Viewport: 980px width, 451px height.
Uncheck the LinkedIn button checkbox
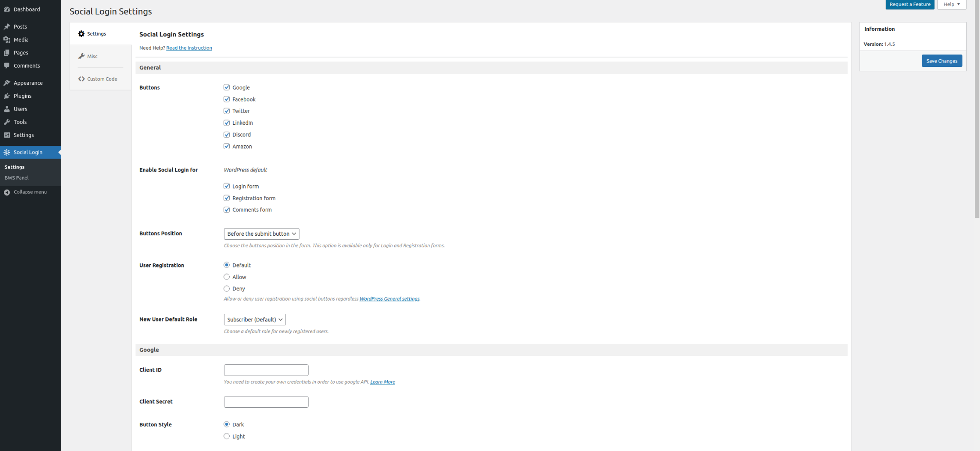click(227, 123)
